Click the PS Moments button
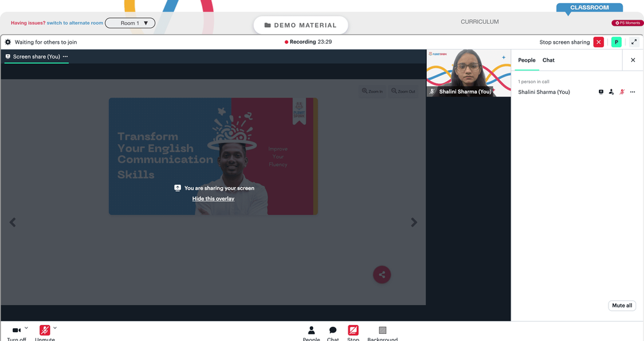Screen dimensions: 644x341 point(627,23)
